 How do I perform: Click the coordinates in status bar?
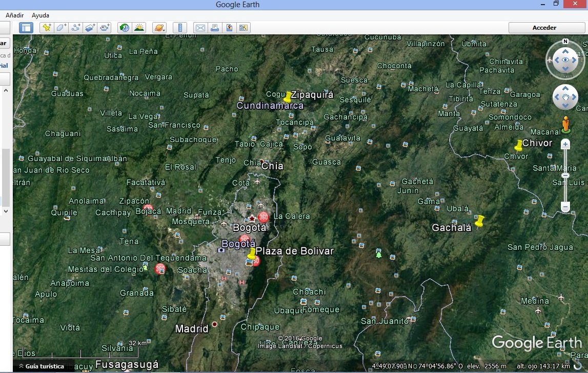[417, 366]
